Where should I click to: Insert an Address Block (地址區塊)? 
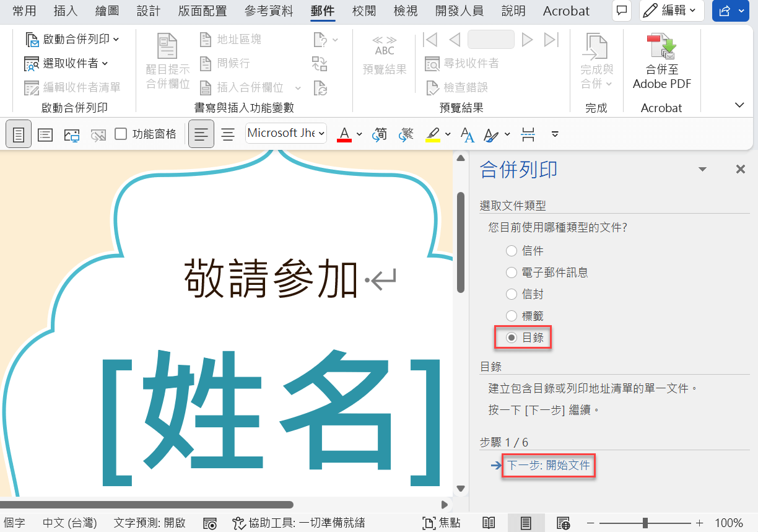coord(230,40)
